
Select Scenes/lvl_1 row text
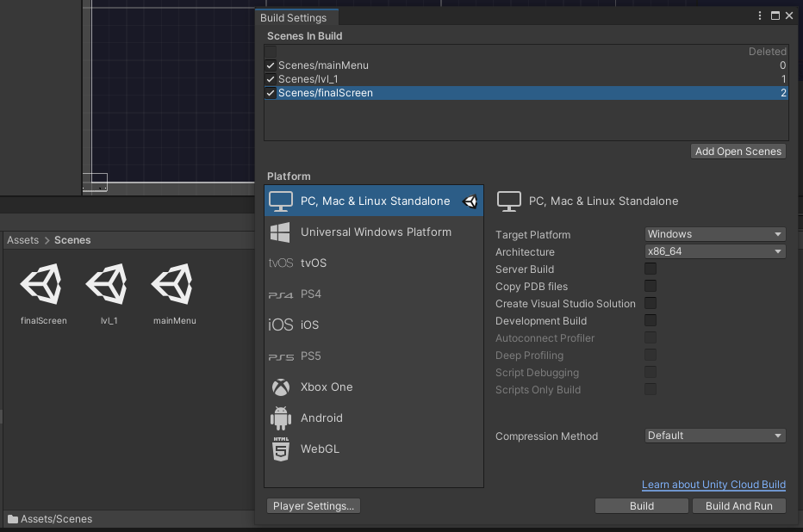point(308,79)
